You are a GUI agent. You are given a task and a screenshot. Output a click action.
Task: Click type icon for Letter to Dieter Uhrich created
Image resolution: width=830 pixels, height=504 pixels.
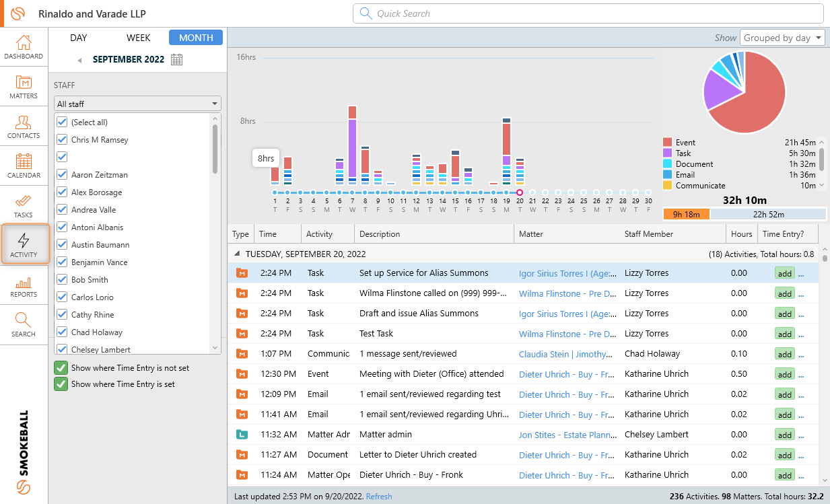[x=242, y=455]
